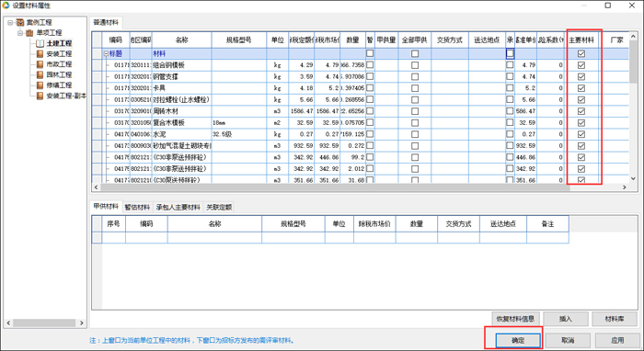Click the 交货方式 header in top grid
644x351 pixels.
pos(450,40)
